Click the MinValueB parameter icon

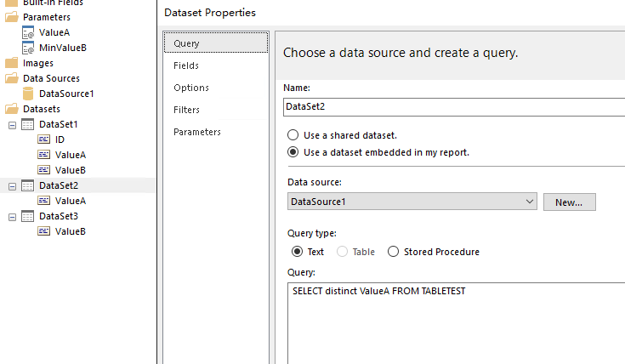tap(28, 48)
